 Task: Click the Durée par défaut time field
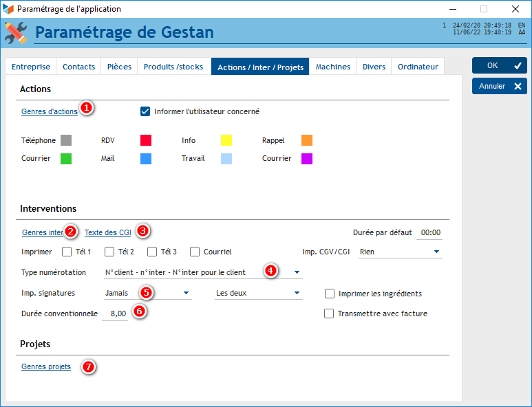click(x=430, y=232)
